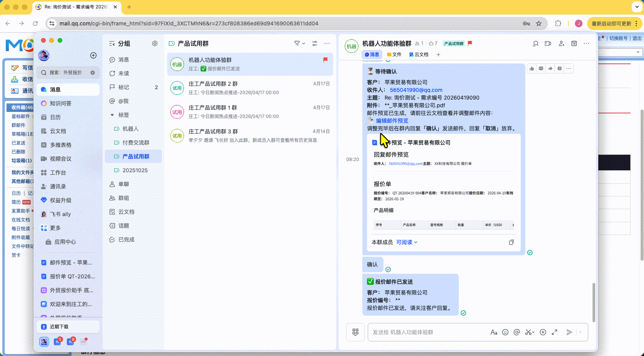Click thumbs-up reaction on the message

tap(532, 68)
